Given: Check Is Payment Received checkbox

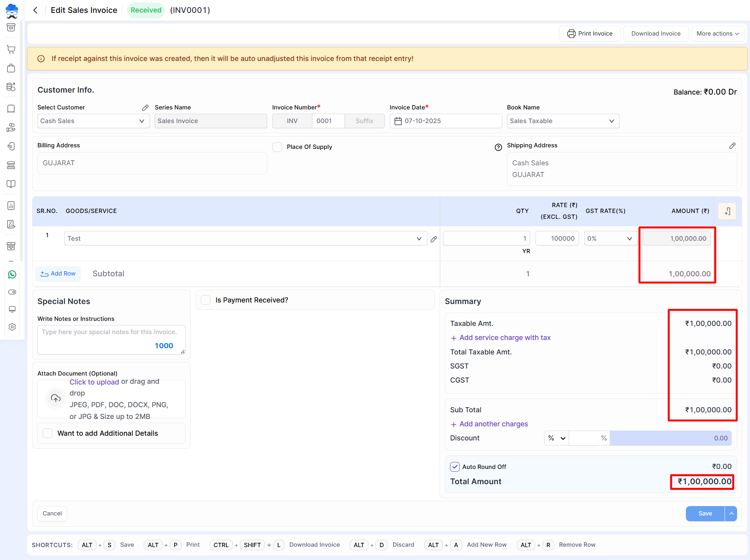Looking at the screenshot, I should [206, 300].
